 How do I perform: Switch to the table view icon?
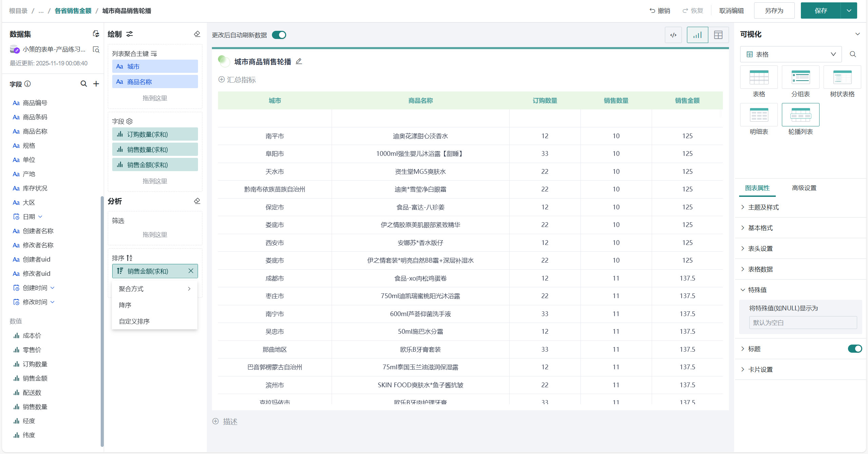(x=718, y=35)
